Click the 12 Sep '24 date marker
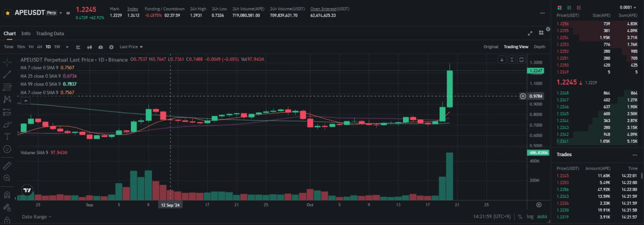 170,205
